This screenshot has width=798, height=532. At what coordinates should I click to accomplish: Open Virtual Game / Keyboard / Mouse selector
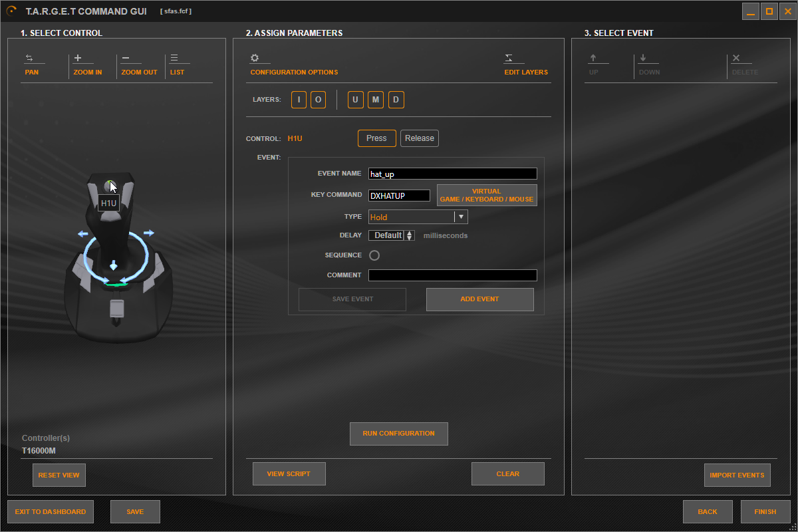[486, 196]
